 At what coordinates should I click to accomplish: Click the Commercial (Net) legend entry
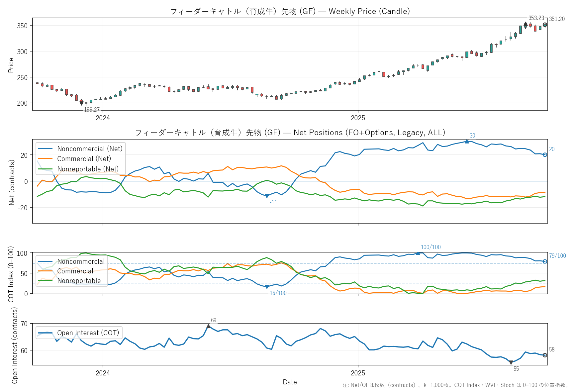point(84,159)
